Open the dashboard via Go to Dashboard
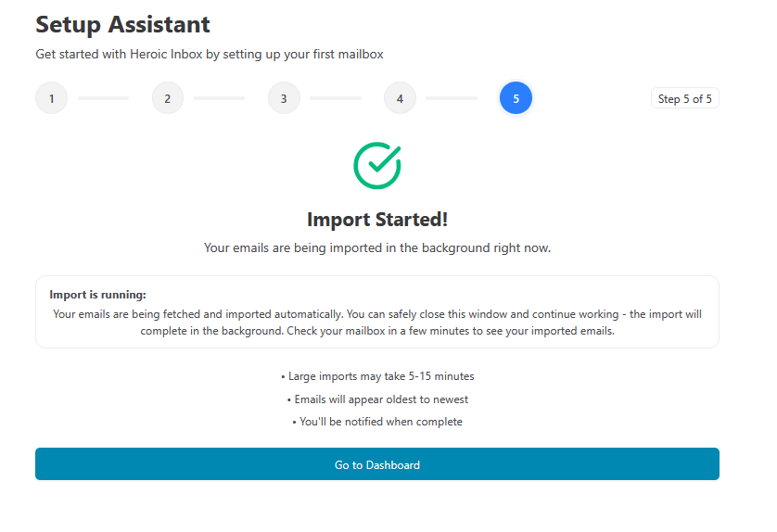The image size is (777, 532). tap(376, 464)
